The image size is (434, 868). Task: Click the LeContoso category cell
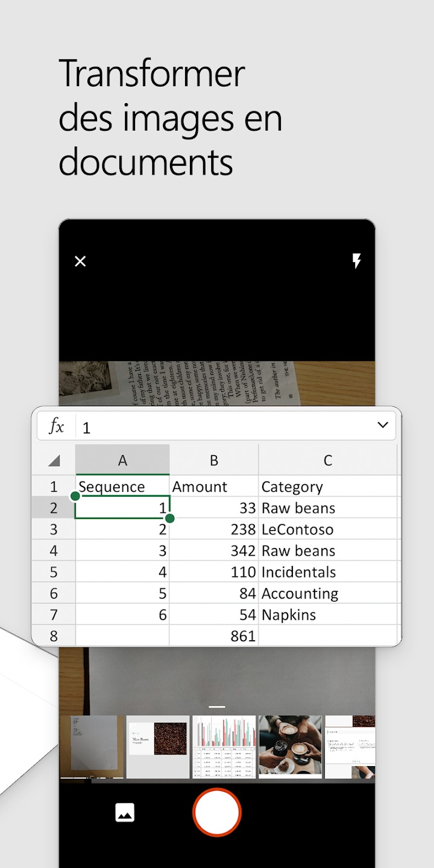[327, 530]
